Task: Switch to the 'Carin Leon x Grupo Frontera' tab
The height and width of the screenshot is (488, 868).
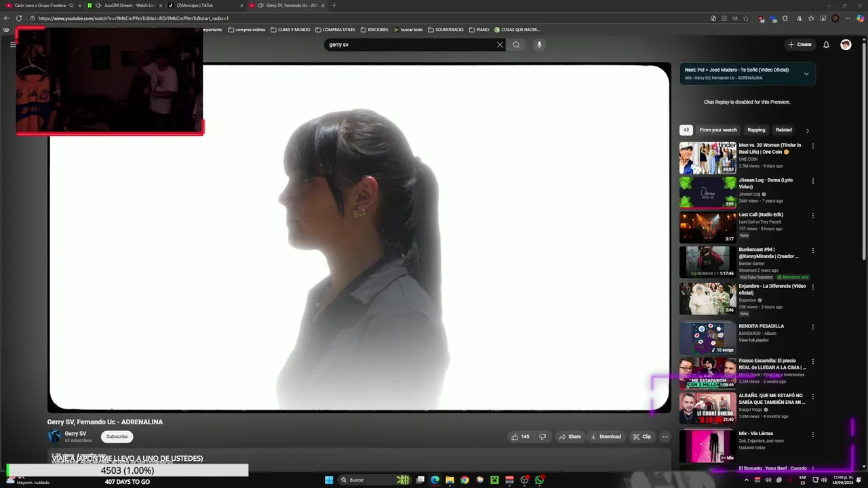Action: coord(44,5)
